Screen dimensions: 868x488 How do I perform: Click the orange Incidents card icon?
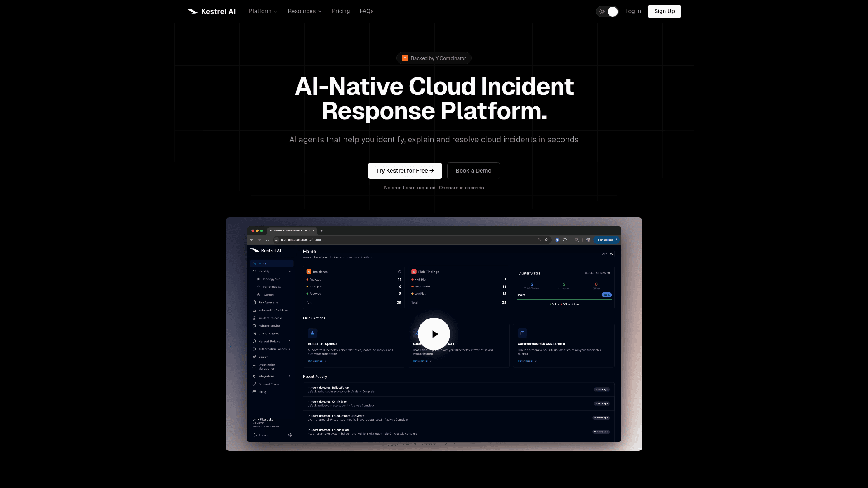click(309, 272)
